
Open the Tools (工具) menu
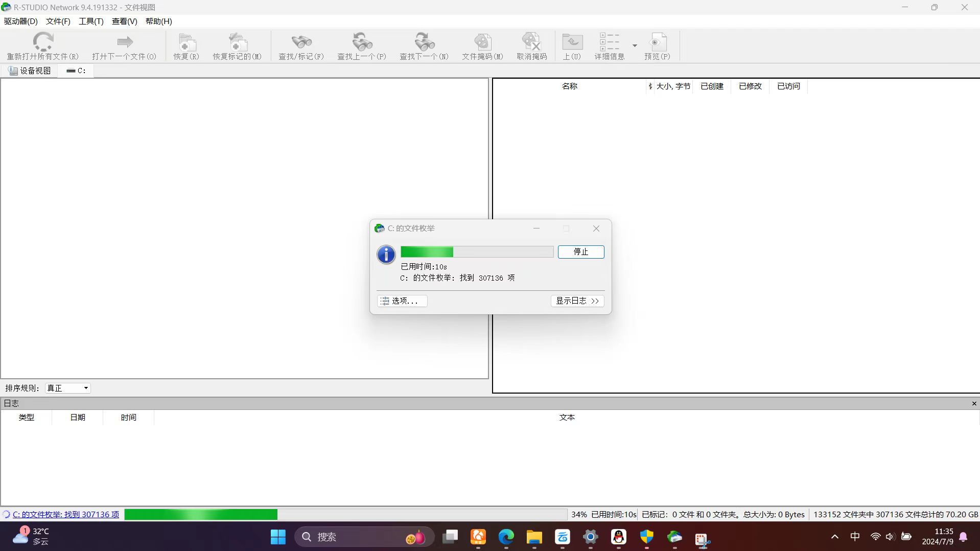coord(91,21)
